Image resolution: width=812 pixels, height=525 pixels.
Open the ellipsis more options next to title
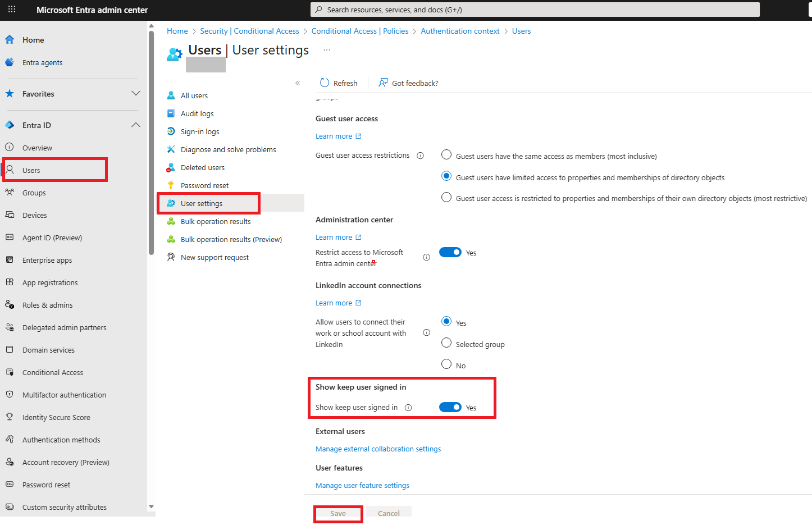327,51
